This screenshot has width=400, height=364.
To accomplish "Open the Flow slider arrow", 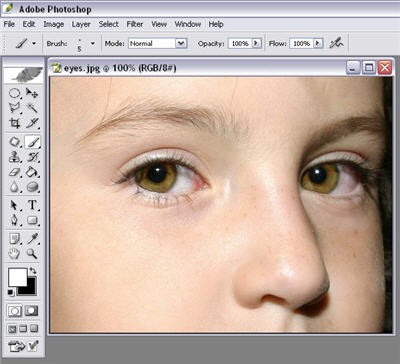I will pos(318,43).
